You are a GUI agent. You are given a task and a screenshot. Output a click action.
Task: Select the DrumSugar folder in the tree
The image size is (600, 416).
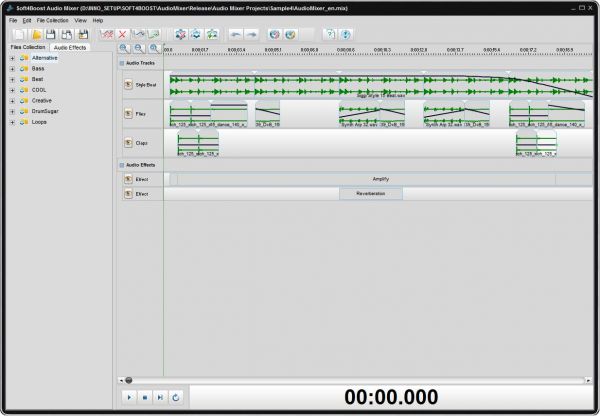tap(45, 111)
